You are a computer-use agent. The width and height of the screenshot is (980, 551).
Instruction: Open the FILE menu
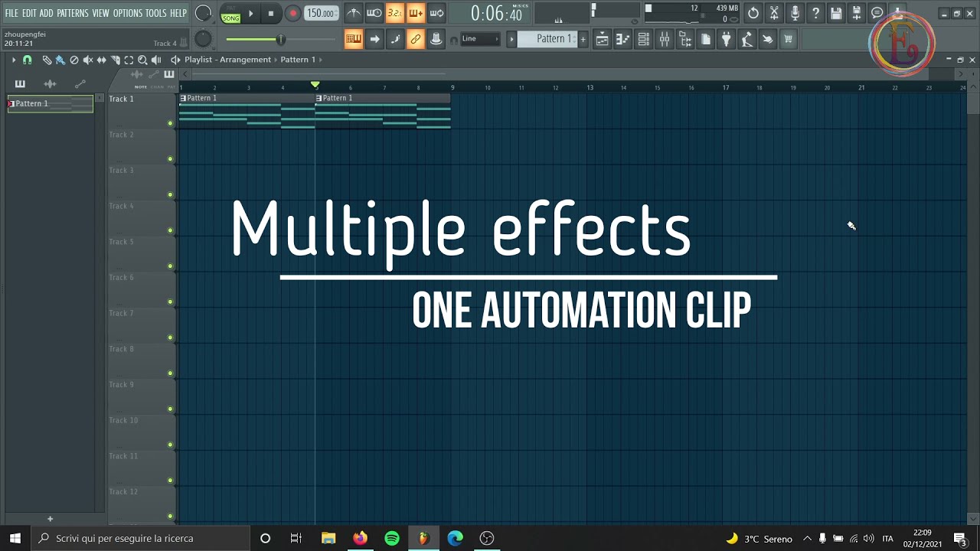coord(11,13)
